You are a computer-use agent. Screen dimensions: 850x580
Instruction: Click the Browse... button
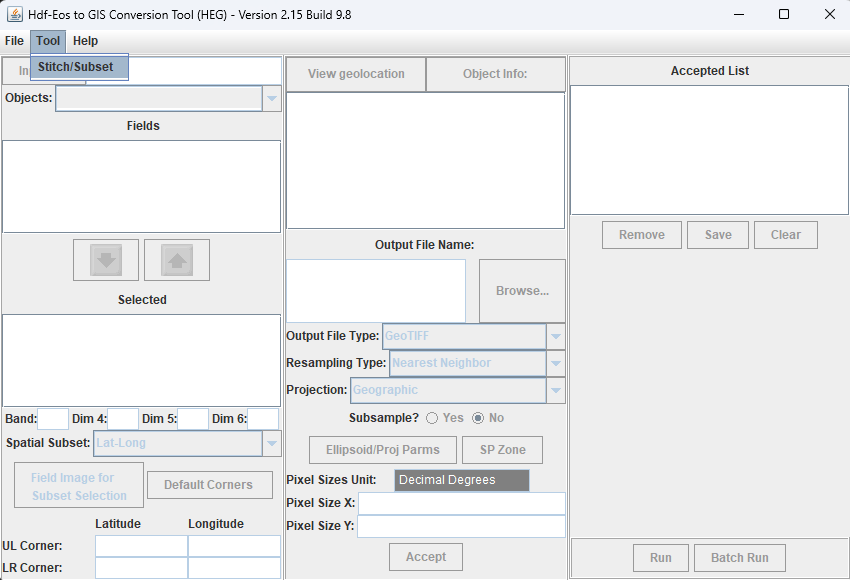pos(522,291)
